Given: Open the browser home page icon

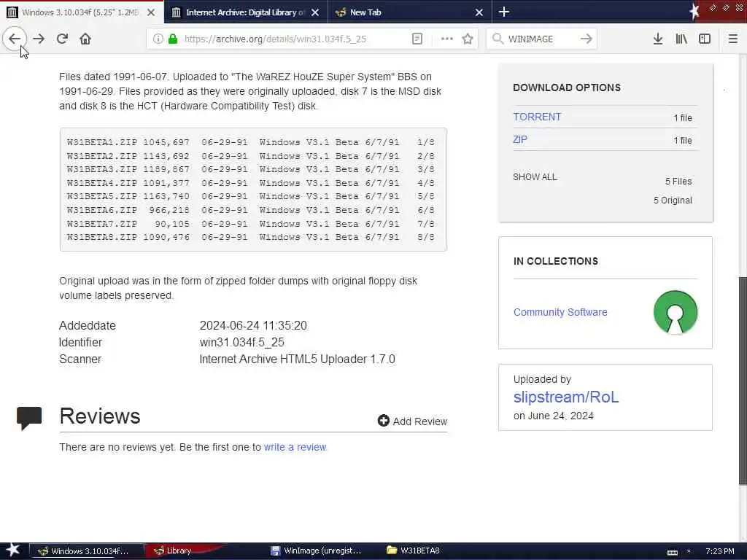Looking at the screenshot, I should 85,39.
